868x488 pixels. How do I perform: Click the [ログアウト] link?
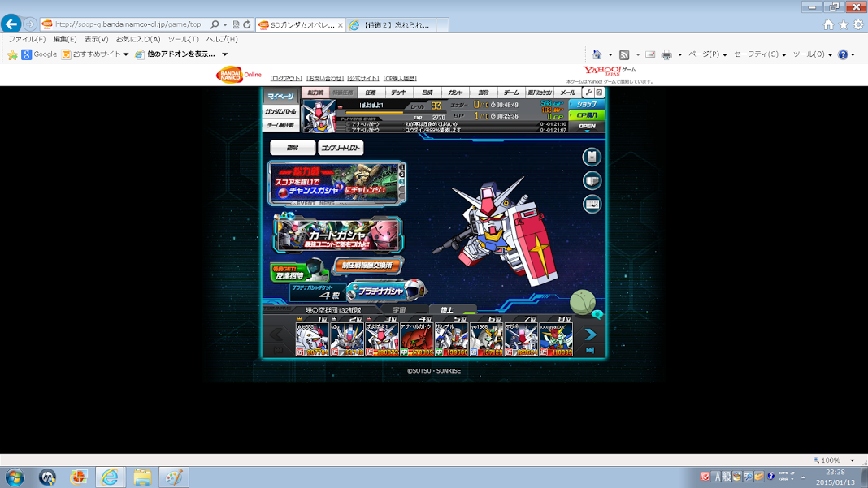(x=286, y=79)
